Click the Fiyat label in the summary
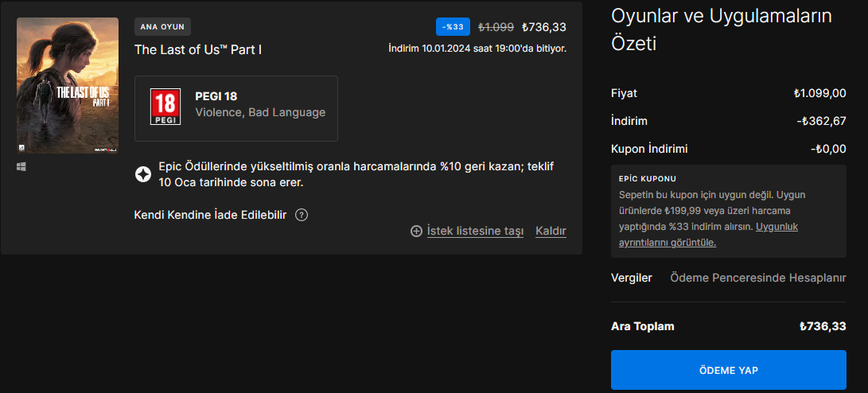This screenshot has width=868, height=393. pyautogui.click(x=624, y=94)
